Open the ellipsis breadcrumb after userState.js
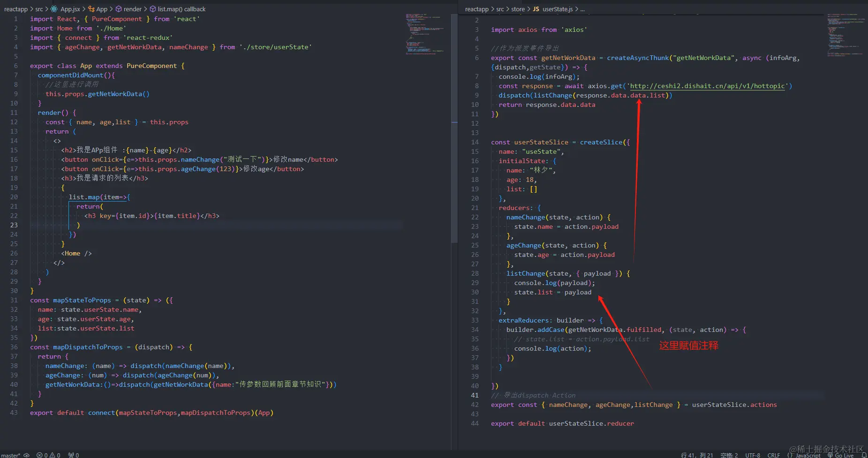 pyautogui.click(x=582, y=9)
